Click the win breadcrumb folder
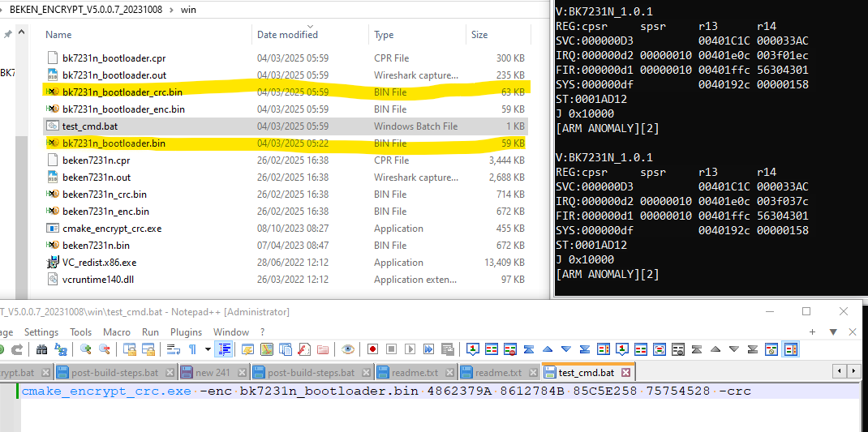Image resolution: width=868 pixels, height=432 pixels. click(x=188, y=10)
